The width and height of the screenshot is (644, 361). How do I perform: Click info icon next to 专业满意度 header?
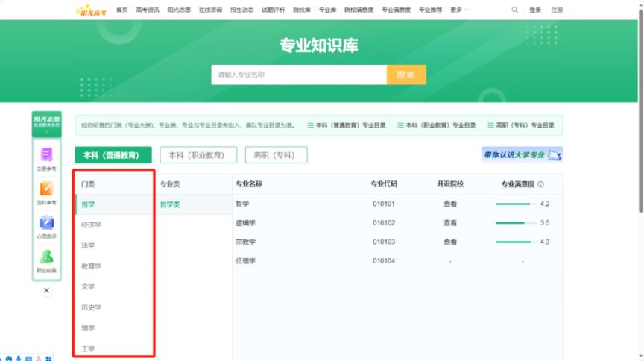541,184
